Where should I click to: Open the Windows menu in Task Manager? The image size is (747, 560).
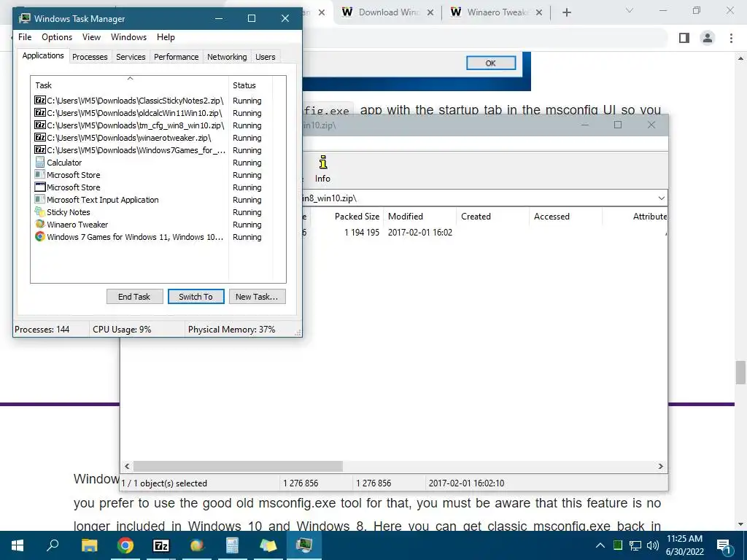(128, 37)
